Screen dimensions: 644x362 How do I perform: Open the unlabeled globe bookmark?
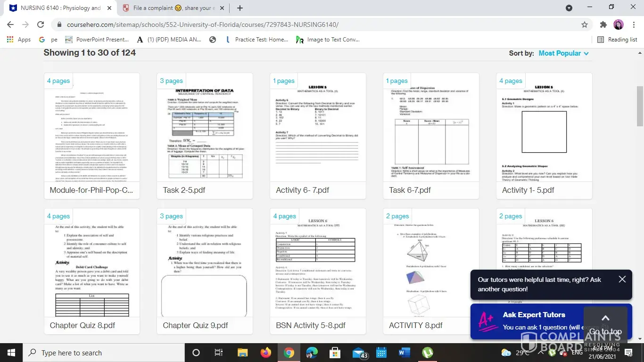[x=213, y=40]
